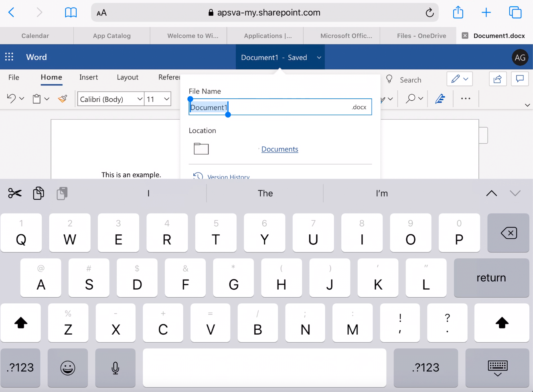The image size is (533, 392).
Task: Click the Find magnifier icon
Action: click(x=410, y=99)
